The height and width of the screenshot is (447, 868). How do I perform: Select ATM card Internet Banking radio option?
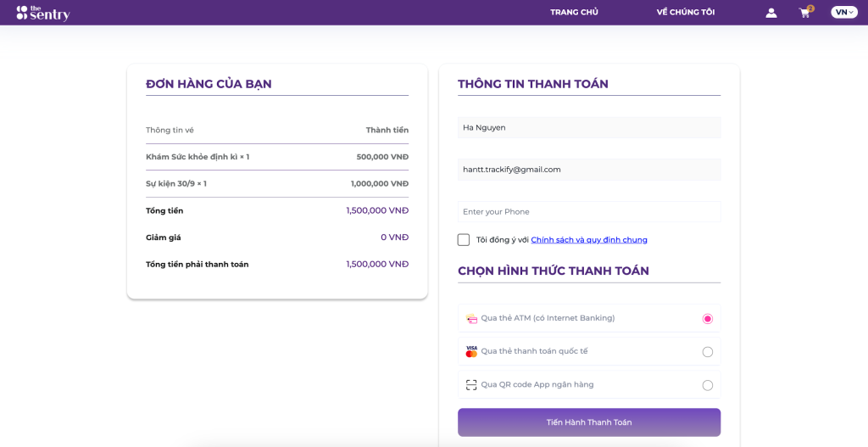(708, 319)
